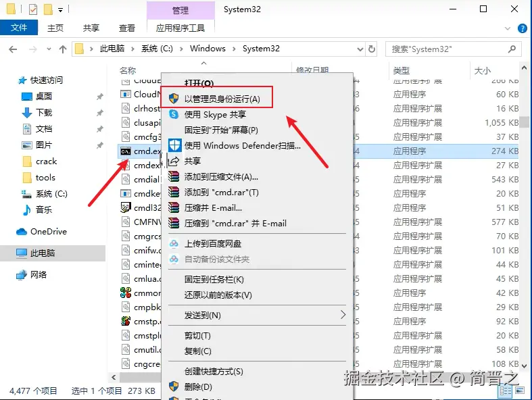Open 快速访问 in navigation pane
The height and width of the screenshot is (400, 532).
click(47, 80)
